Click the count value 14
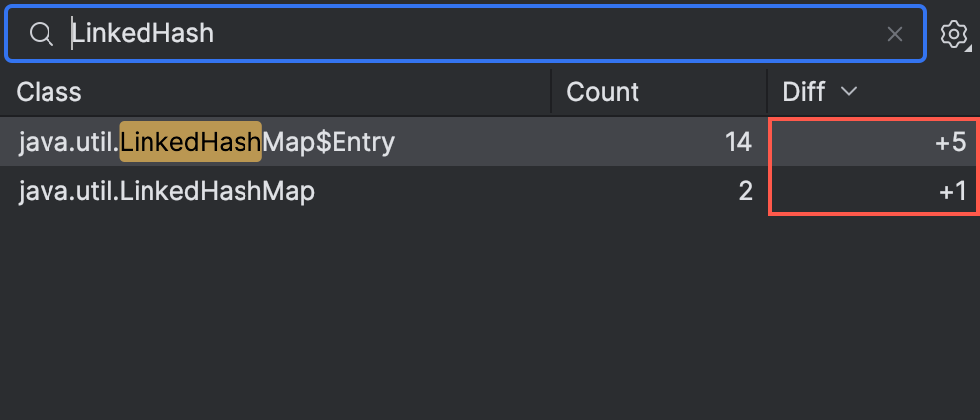 [737, 142]
